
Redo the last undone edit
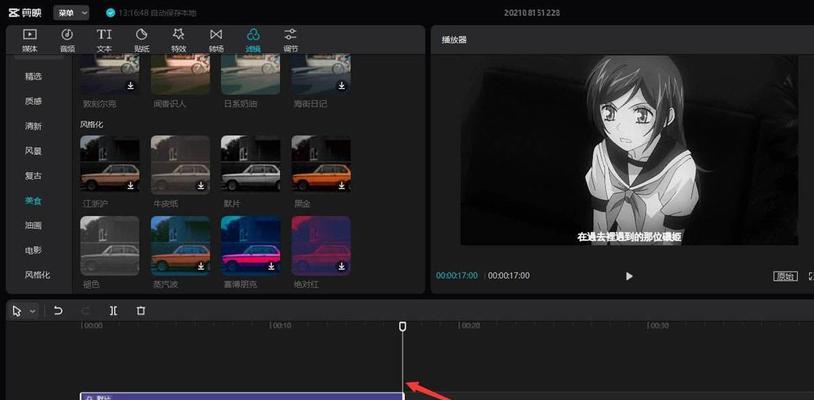(x=86, y=311)
